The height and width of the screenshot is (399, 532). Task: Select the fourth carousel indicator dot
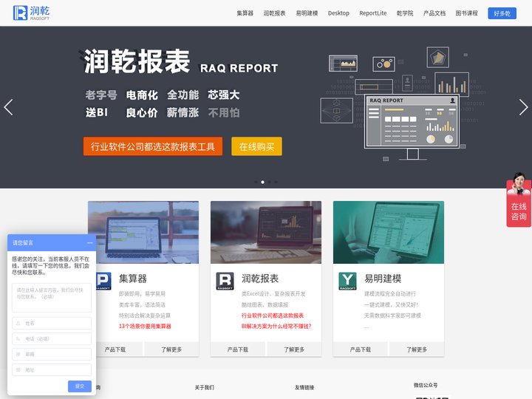(x=276, y=183)
